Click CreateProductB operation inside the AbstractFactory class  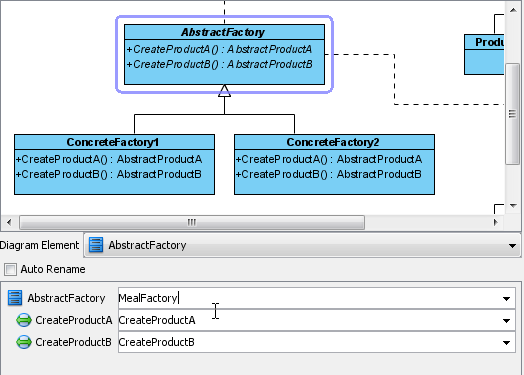[x=220, y=64]
